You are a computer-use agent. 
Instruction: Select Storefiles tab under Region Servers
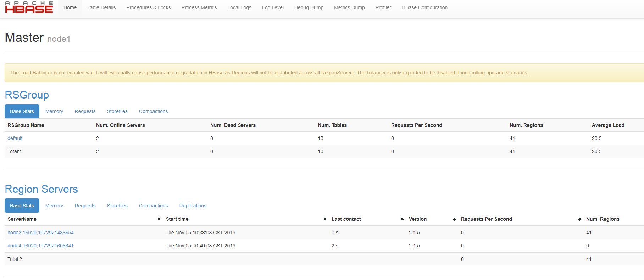[117, 206]
